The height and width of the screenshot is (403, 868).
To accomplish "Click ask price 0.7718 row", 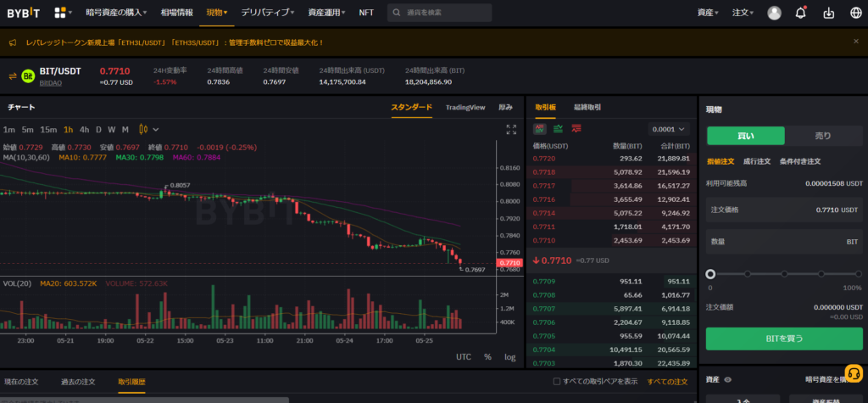I will (611, 172).
